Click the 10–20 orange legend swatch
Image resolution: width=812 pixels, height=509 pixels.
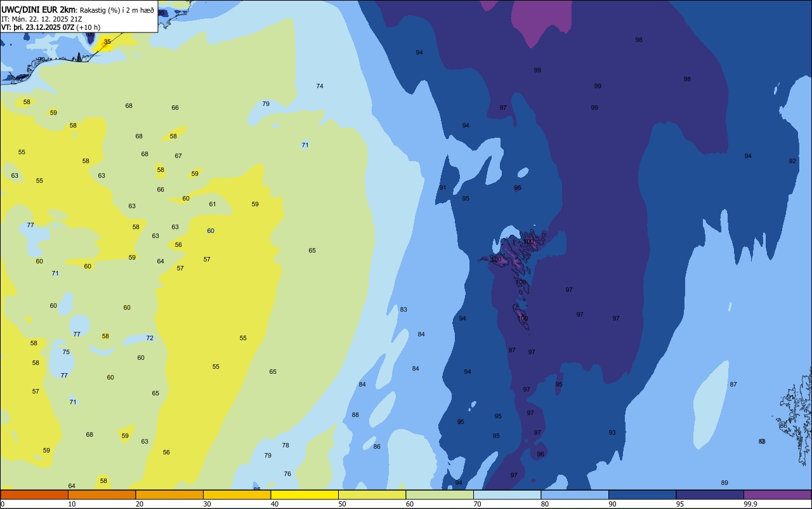point(101,494)
